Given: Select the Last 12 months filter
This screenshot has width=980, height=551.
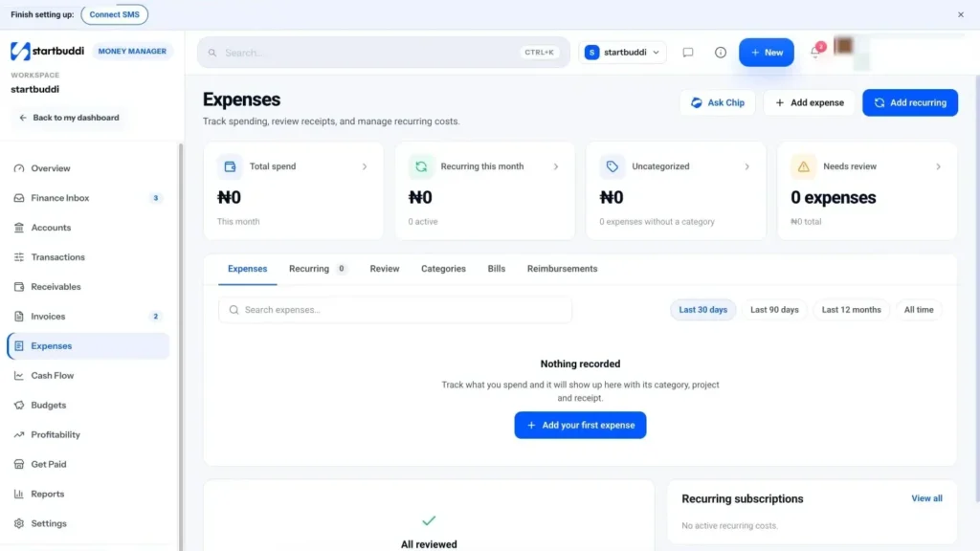Looking at the screenshot, I should 851,310.
